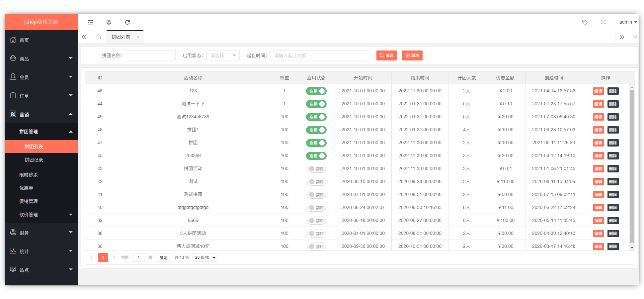Click the jshop商城系统 logo header
644x299 pixels.
click(x=41, y=22)
